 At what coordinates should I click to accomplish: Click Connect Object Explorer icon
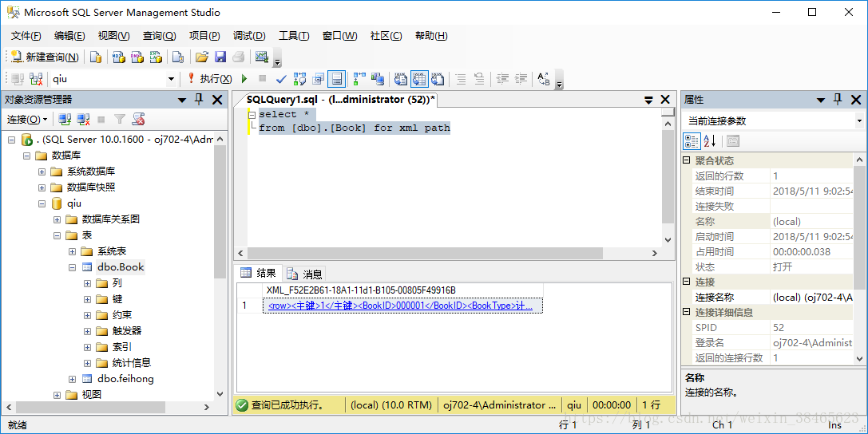point(65,120)
